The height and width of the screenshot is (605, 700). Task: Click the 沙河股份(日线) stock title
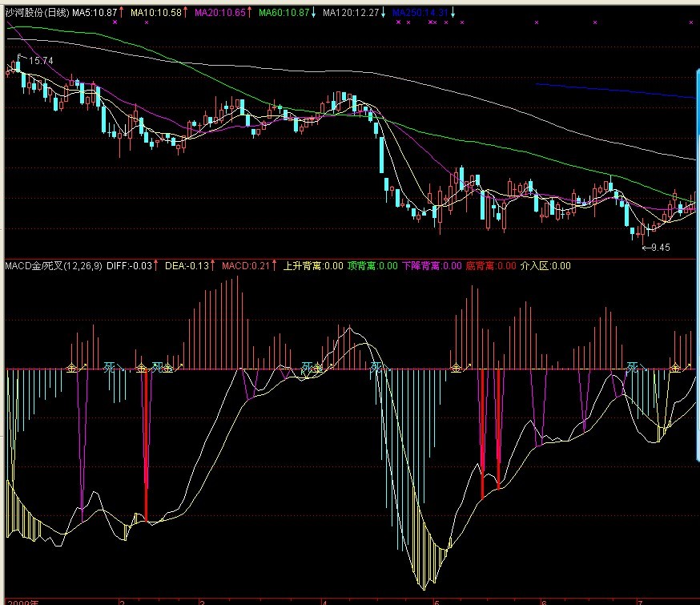[x=37, y=14]
